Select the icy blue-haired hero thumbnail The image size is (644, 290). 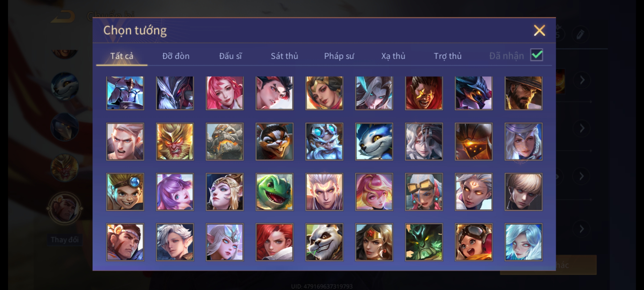(523, 242)
